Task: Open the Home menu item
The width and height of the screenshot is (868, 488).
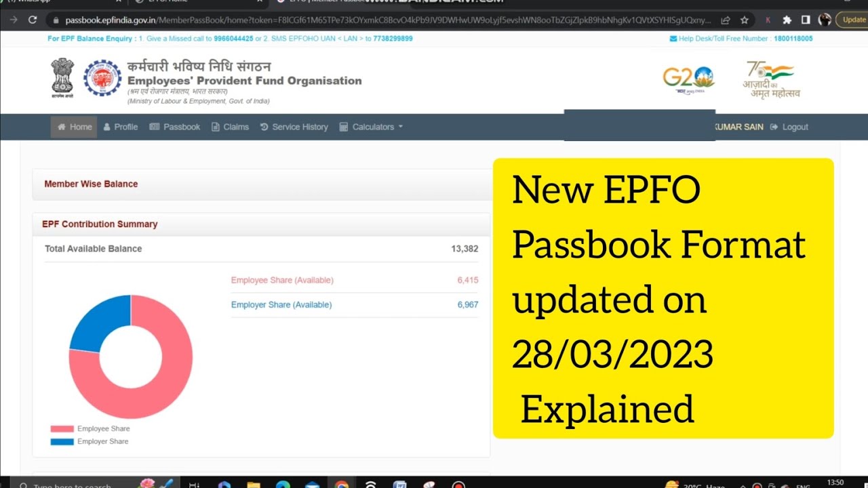Action: [74, 127]
